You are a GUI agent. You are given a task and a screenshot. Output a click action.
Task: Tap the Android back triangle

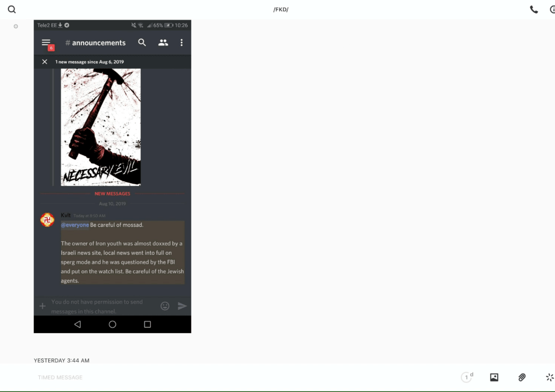77,324
